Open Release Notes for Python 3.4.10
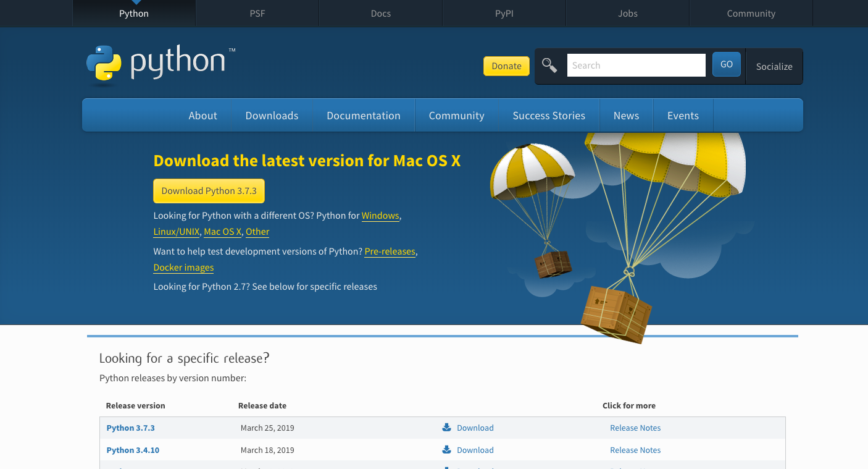The image size is (868, 469). coord(635,450)
